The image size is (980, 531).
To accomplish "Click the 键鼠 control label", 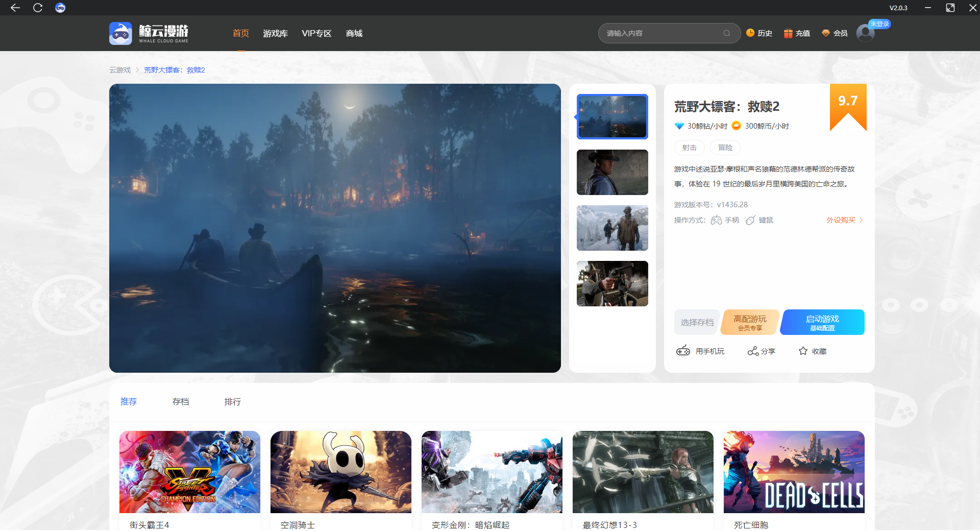I will tap(766, 220).
